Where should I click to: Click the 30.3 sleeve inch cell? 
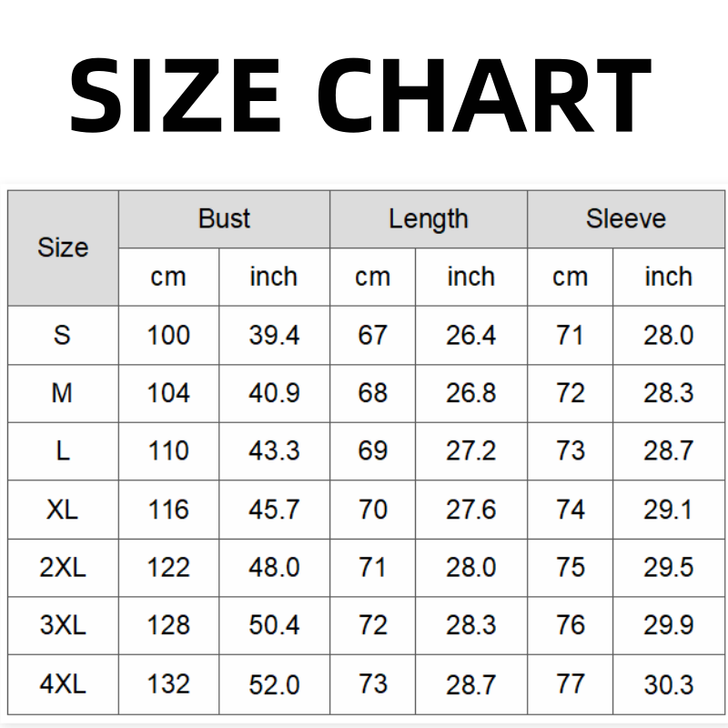(x=669, y=684)
